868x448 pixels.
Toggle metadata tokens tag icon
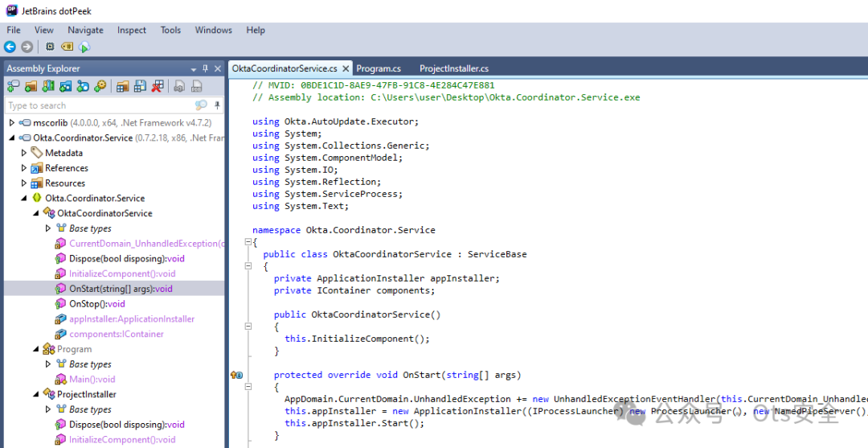[67, 47]
